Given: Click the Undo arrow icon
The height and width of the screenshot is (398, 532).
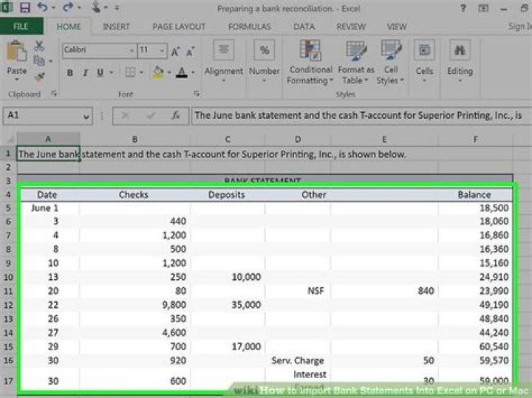Looking at the screenshot, I should tap(43, 8).
